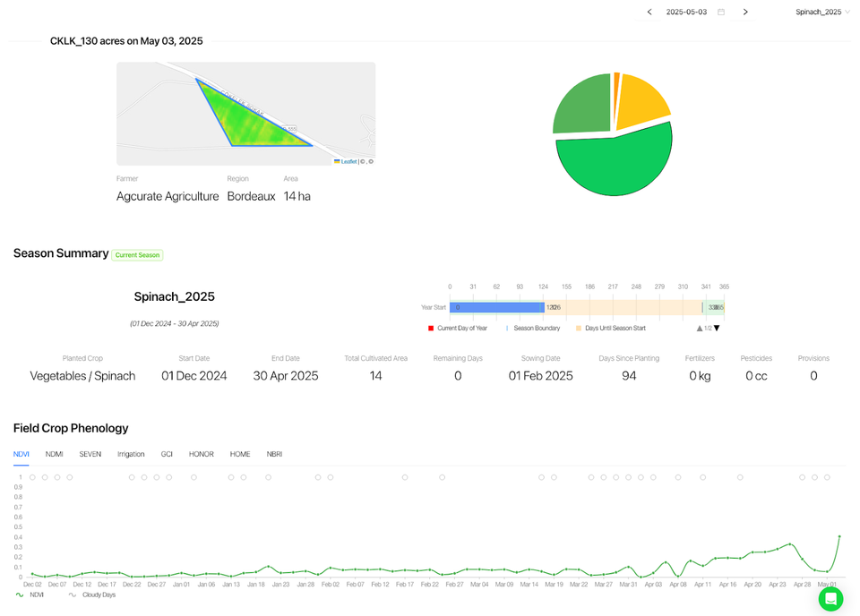Click the 0 cc pesticides value
This screenshot has height=616, width=860.
(x=756, y=376)
